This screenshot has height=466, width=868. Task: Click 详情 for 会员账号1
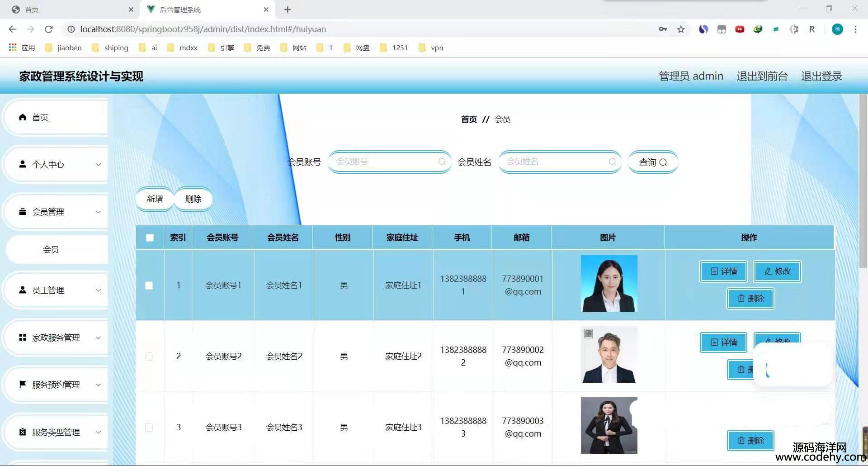point(724,271)
